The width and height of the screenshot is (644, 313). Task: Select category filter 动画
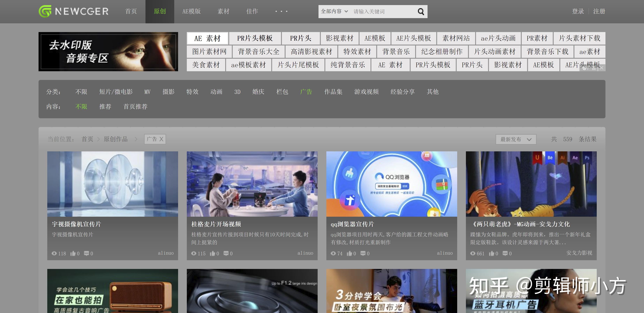pyautogui.click(x=216, y=92)
